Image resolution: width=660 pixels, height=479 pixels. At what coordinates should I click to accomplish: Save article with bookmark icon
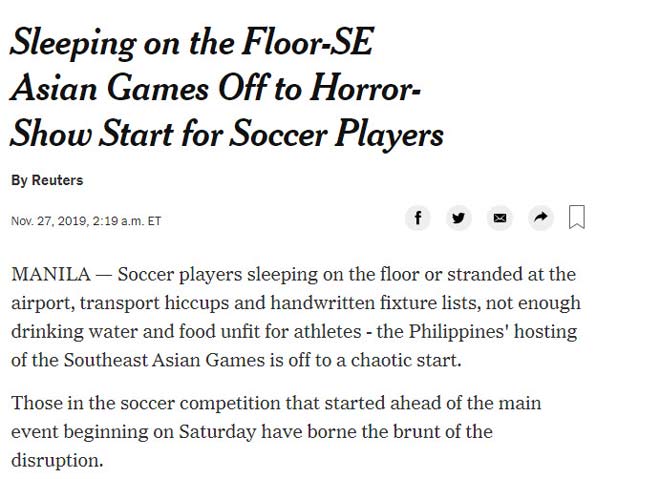tap(577, 217)
